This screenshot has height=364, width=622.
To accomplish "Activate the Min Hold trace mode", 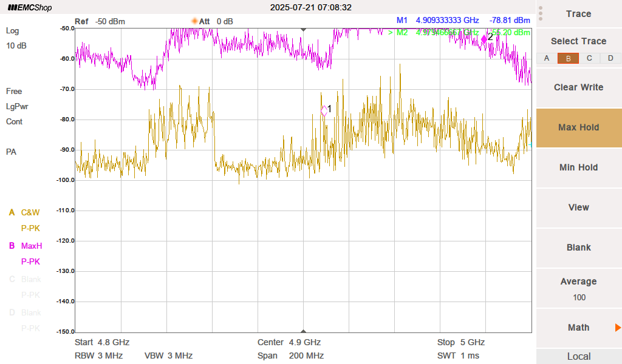I will pos(578,167).
